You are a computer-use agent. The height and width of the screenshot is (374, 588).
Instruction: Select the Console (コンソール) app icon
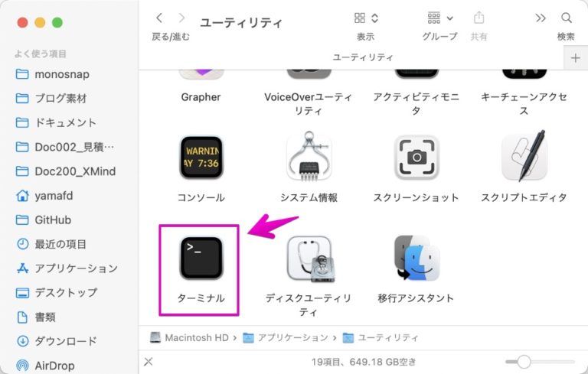[201, 158]
